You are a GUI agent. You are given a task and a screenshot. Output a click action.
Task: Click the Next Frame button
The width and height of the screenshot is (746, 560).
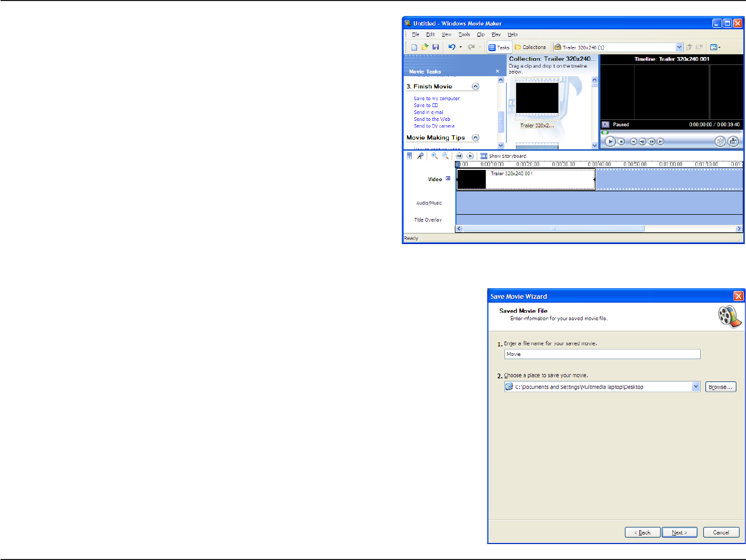pyautogui.click(x=652, y=142)
